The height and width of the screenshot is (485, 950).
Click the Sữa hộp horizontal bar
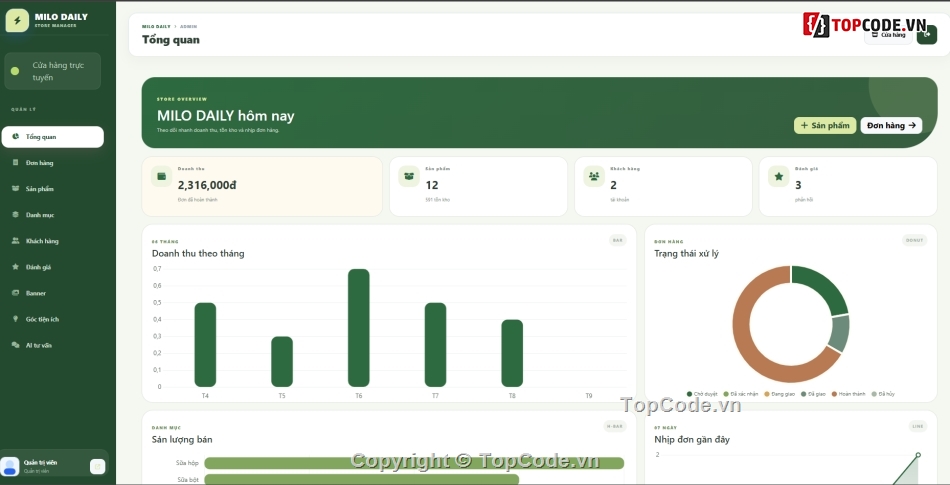(x=414, y=463)
